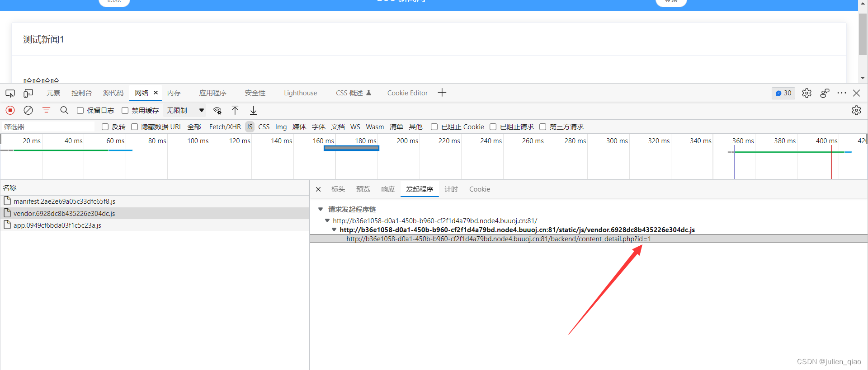Toggle device emulation icon
Image resolution: width=868 pixels, height=370 pixels.
click(28, 93)
